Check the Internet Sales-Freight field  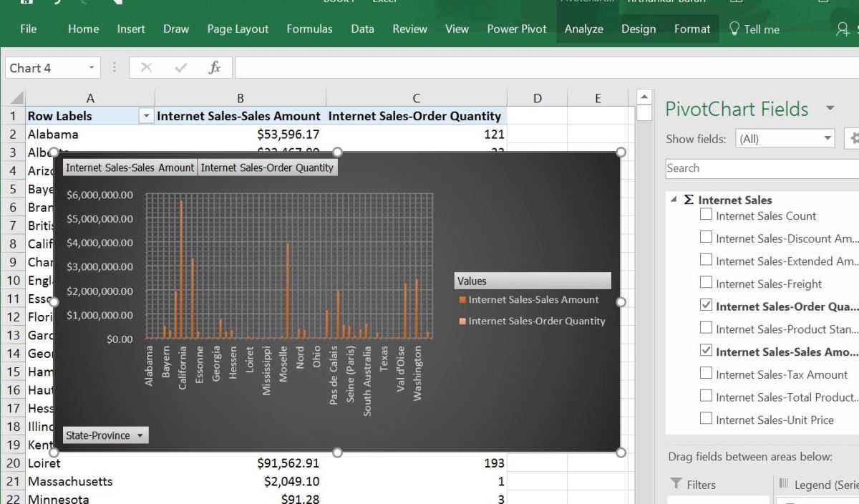click(x=707, y=283)
